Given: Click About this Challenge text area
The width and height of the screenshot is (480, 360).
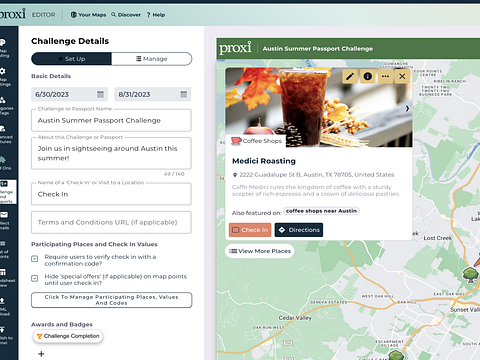Looking at the screenshot, I should (111, 153).
